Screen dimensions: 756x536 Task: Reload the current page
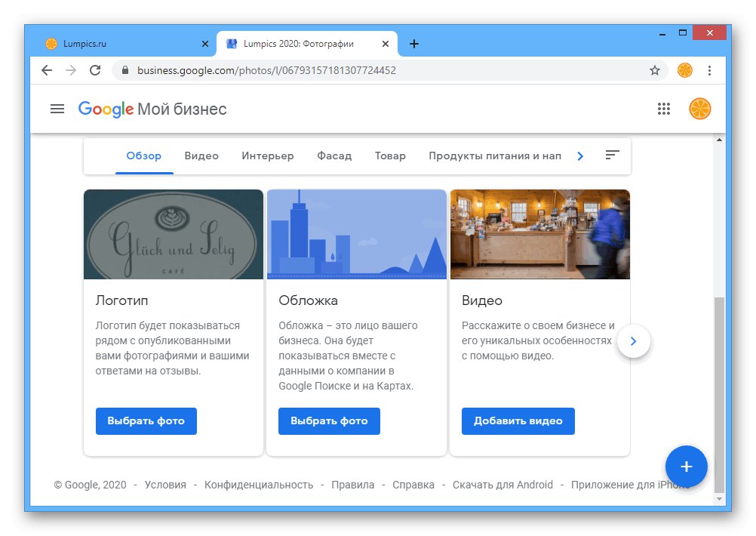pyautogui.click(x=95, y=70)
